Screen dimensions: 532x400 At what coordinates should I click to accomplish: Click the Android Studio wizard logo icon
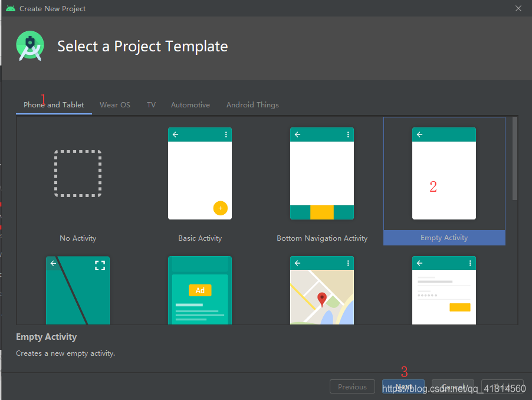pos(29,45)
